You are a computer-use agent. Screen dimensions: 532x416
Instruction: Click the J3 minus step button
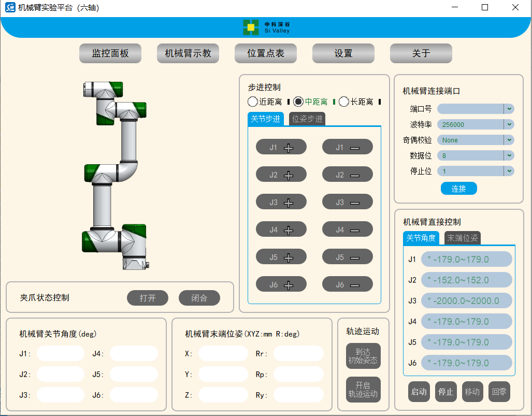click(x=348, y=202)
